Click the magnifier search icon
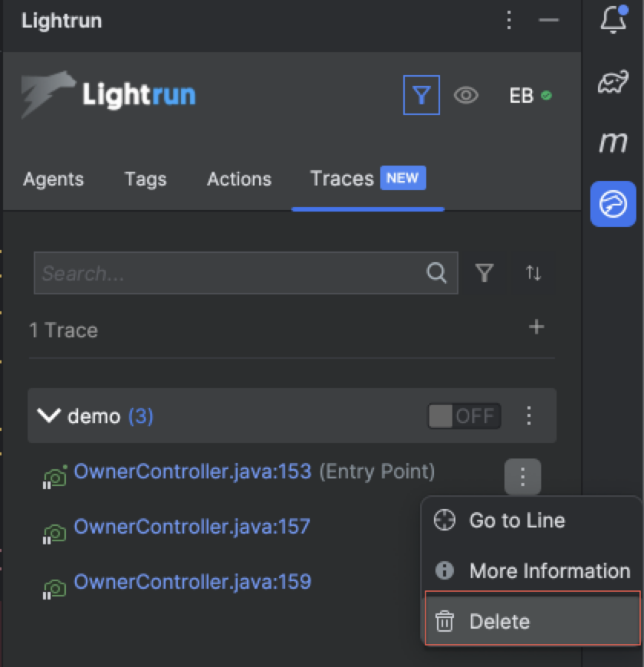The width and height of the screenshot is (644, 667). tap(436, 273)
